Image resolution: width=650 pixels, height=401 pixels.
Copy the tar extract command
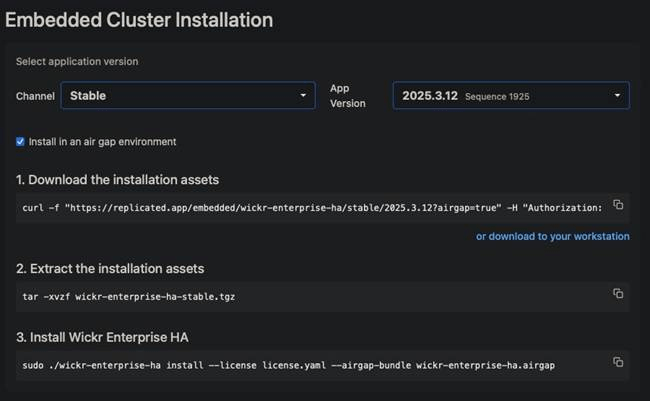tap(618, 293)
